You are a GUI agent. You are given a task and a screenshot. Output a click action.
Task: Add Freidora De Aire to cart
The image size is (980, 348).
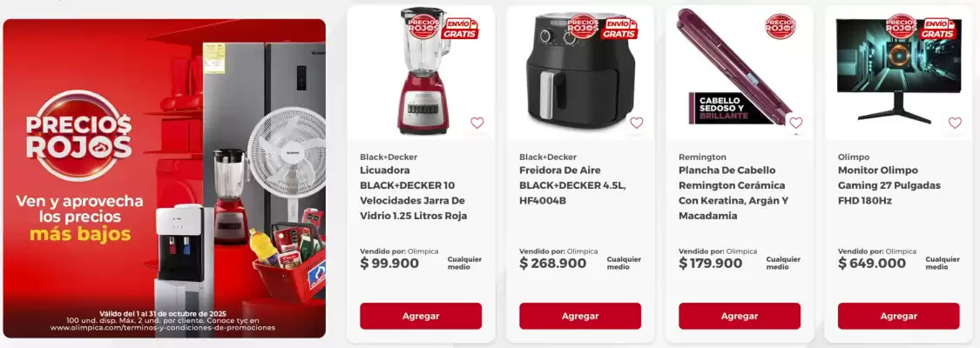[580, 316]
